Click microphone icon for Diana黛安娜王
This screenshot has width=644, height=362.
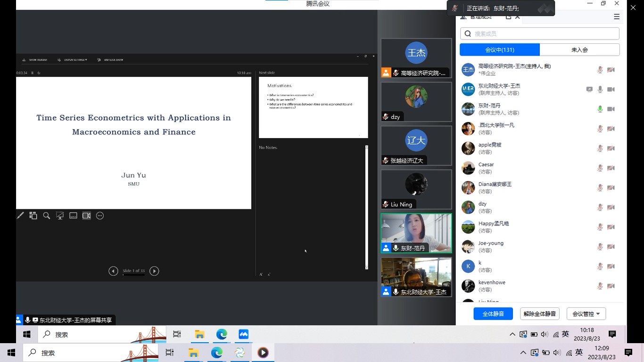pos(600,188)
